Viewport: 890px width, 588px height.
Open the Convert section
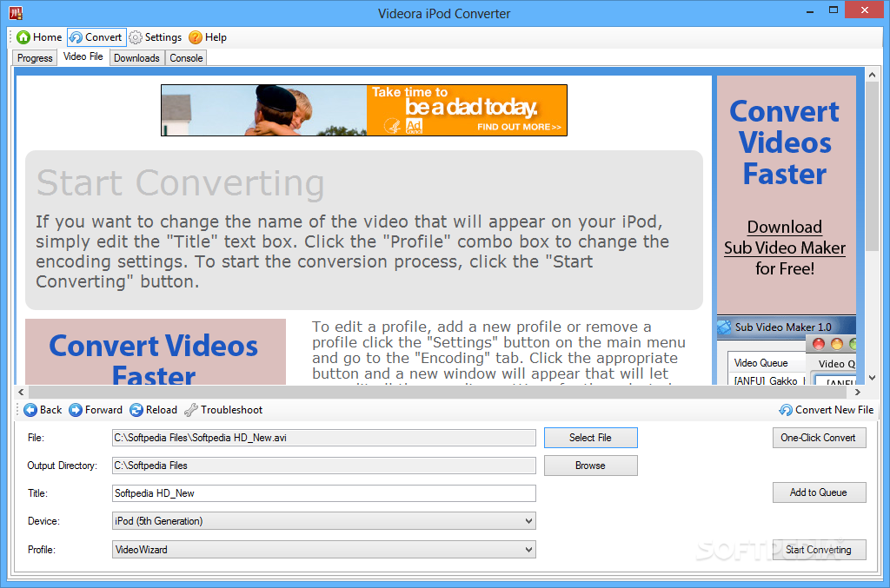[x=96, y=37]
